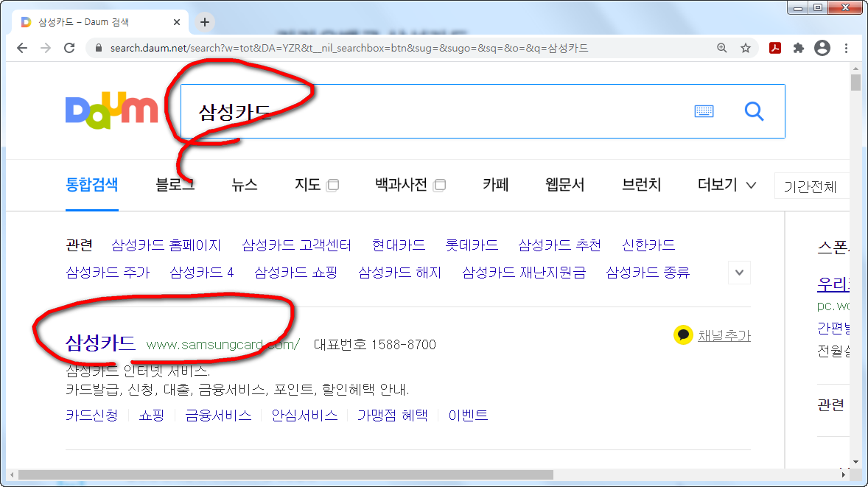This screenshot has width=868, height=487.
Task: Open the 안심서비스 sublink
Action: pyautogui.click(x=304, y=415)
